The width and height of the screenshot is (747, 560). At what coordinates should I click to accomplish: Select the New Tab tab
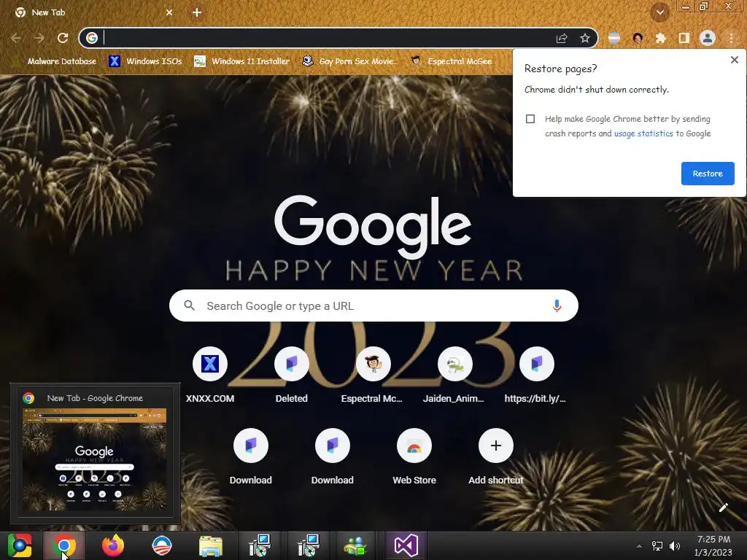(90, 12)
